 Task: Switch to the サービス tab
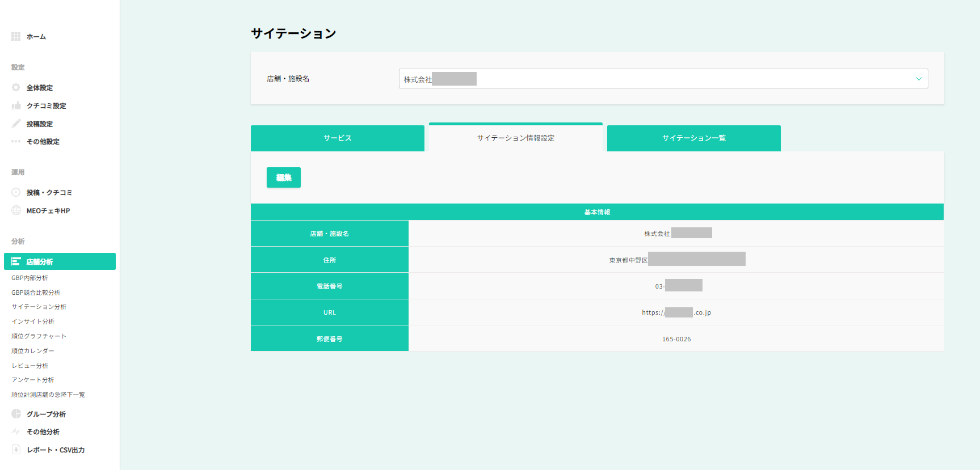337,138
